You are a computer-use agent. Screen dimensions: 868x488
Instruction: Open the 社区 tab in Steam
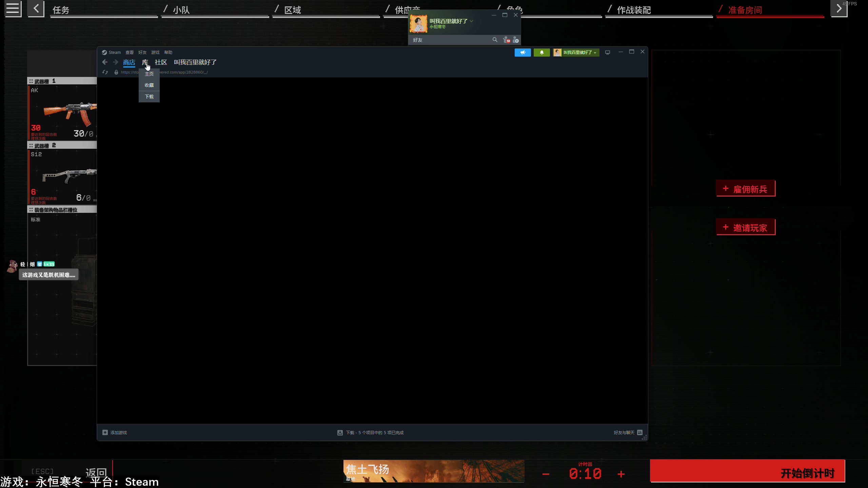point(161,62)
